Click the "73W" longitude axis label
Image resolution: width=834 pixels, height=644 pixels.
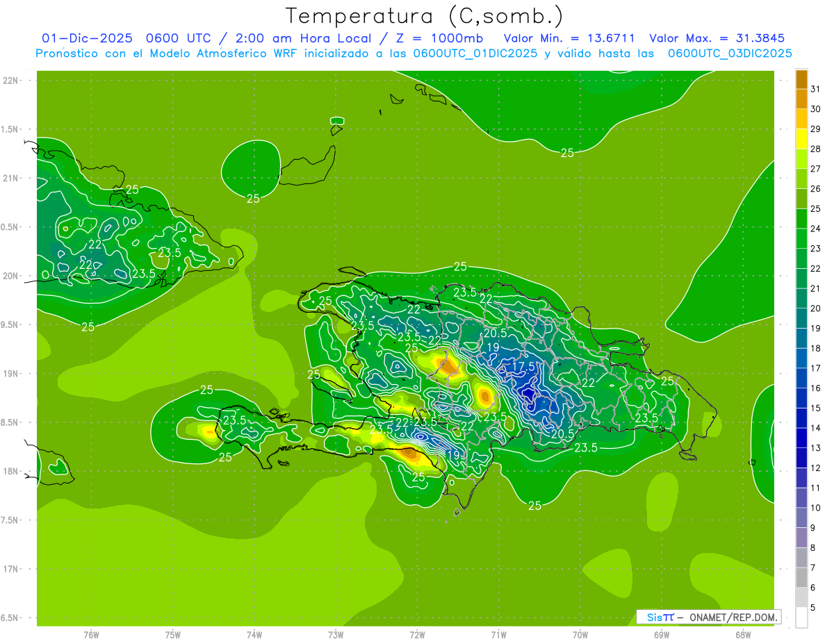click(336, 634)
